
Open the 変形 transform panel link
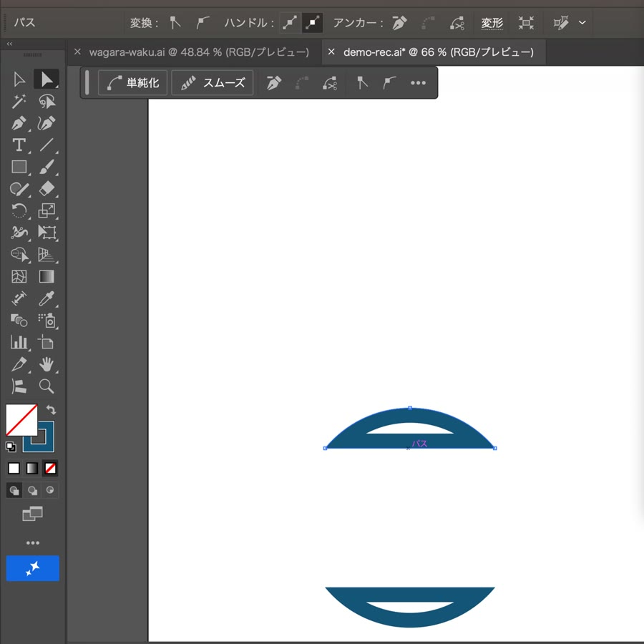pyautogui.click(x=492, y=23)
